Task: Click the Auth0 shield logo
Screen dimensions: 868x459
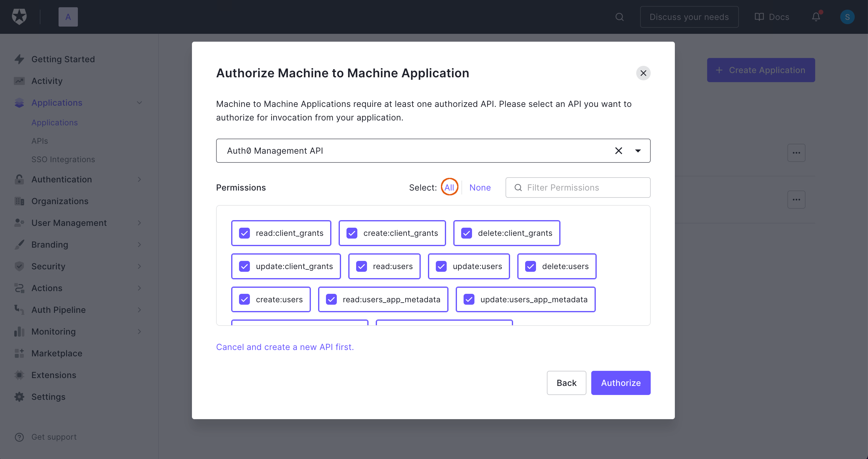Action: click(x=19, y=17)
